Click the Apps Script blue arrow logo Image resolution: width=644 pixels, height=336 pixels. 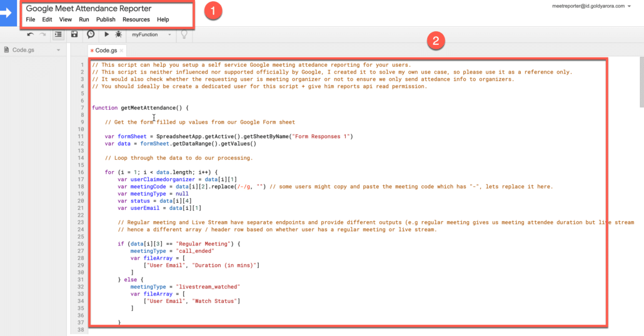(7, 12)
